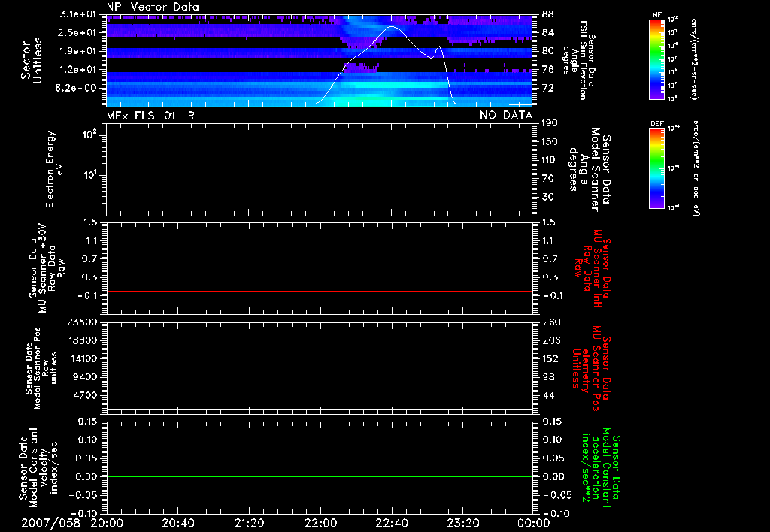Click the "150" scanner angle tick
Image resolution: width=770 pixels, height=532 pixels.
pos(550,142)
